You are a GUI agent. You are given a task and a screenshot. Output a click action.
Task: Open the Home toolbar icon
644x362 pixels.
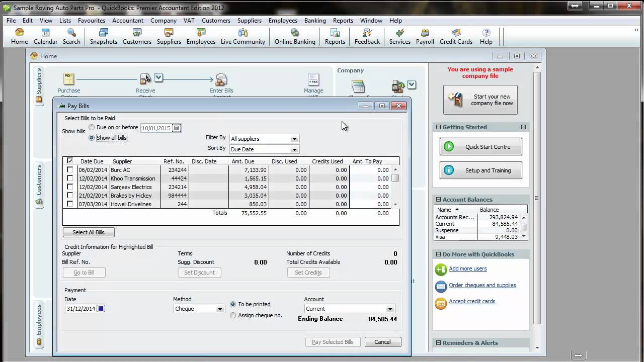(x=19, y=37)
